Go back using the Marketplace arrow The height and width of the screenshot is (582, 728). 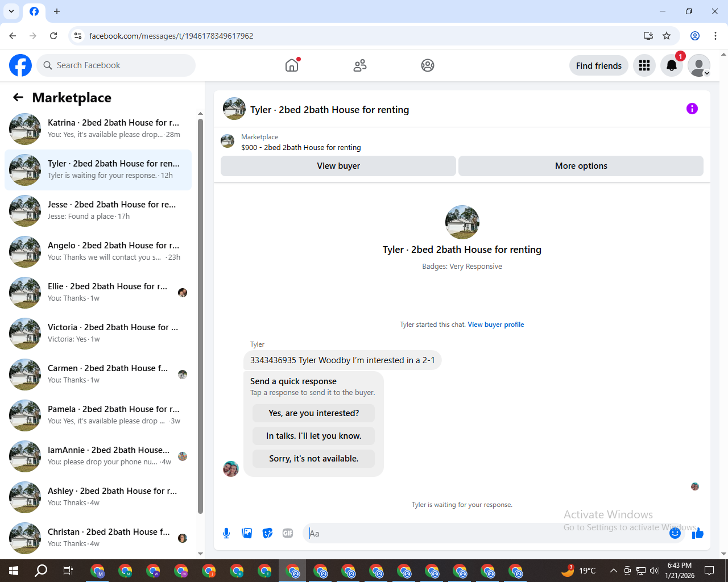(x=18, y=97)
